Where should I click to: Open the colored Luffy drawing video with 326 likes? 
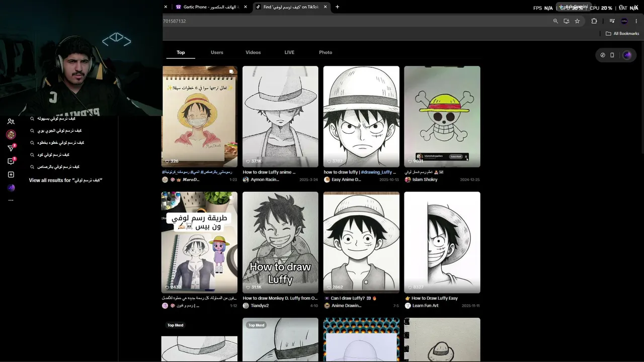tap(199, 117)
